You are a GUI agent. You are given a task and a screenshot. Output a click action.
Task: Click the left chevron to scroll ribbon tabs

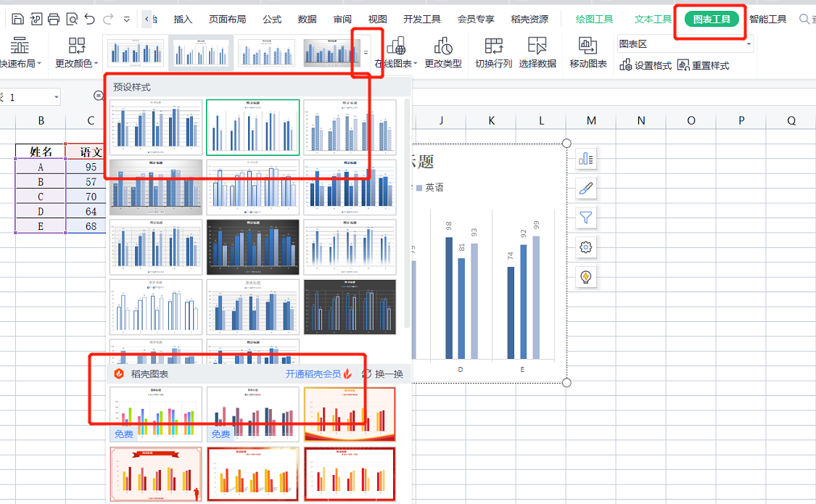click(147, 20)
